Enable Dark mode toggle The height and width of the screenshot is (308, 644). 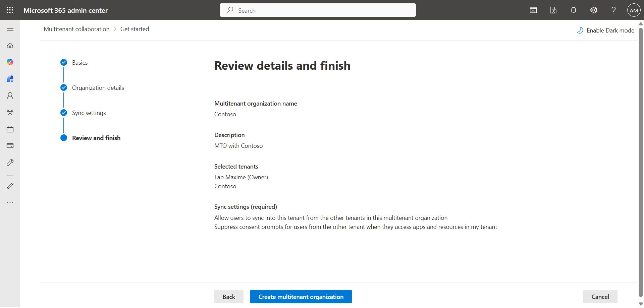click(606, 30)
